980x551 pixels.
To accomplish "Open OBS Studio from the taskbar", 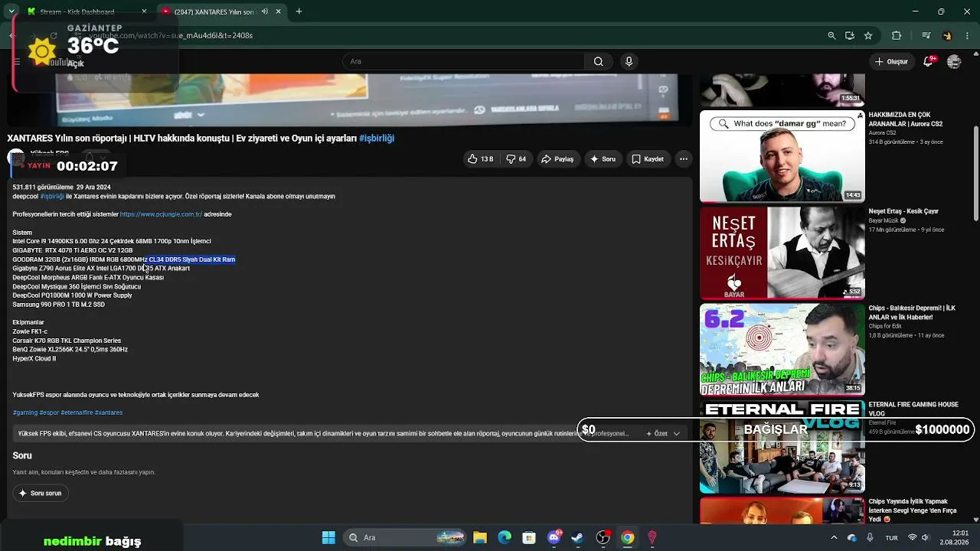I will pos(603,537).
